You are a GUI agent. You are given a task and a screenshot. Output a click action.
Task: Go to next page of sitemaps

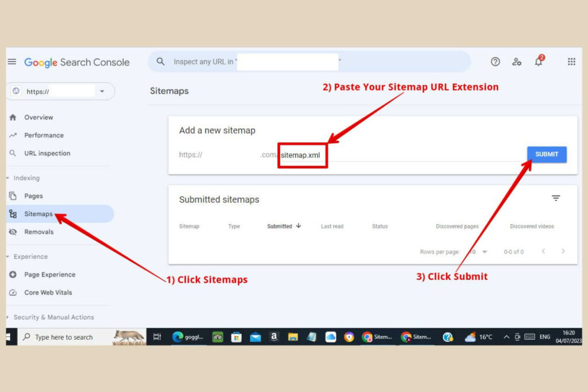tap(563, 251)
